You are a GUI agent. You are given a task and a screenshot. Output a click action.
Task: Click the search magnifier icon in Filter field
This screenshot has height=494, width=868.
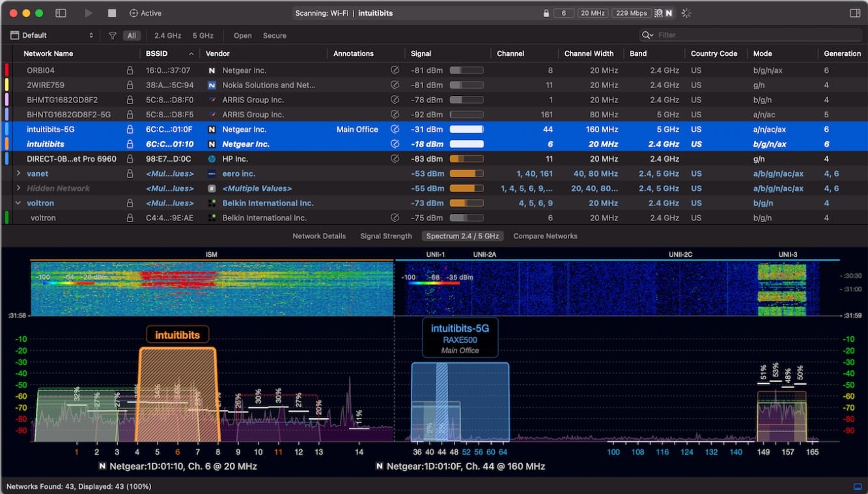click(647, 35)
